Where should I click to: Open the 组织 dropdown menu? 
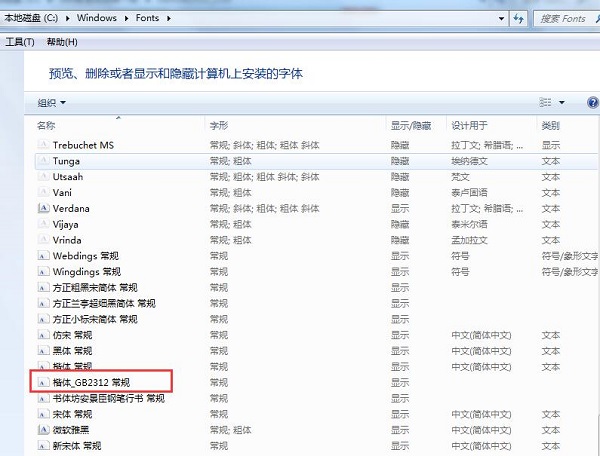tap(51, 103)
